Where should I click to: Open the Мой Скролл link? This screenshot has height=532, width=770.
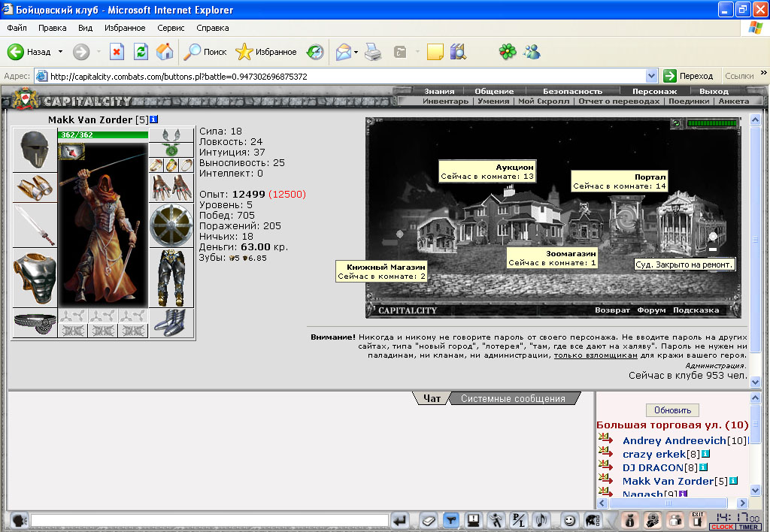click(x=544, y=101)
